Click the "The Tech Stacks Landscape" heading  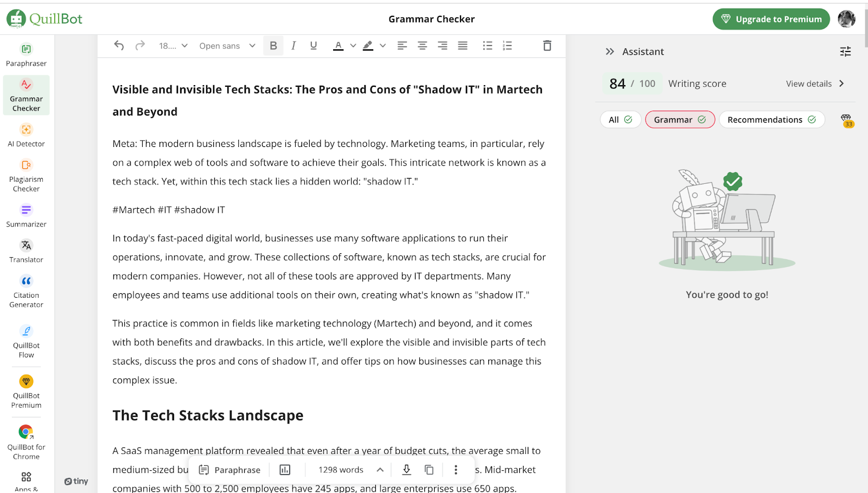[x=208, y=415]
